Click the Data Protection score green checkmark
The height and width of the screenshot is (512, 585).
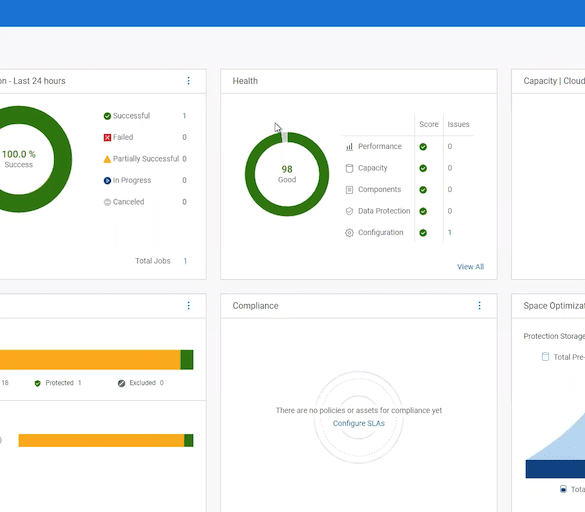[423, 211]
